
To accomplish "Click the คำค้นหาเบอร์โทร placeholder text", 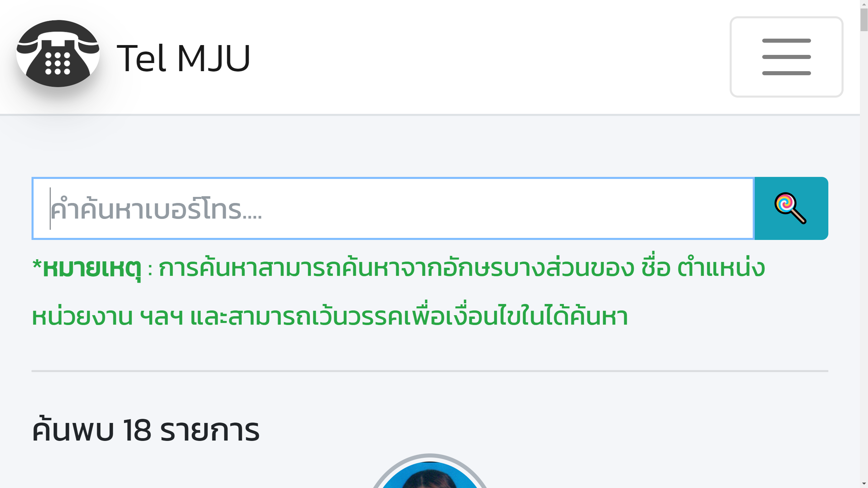I will point(156,209).
